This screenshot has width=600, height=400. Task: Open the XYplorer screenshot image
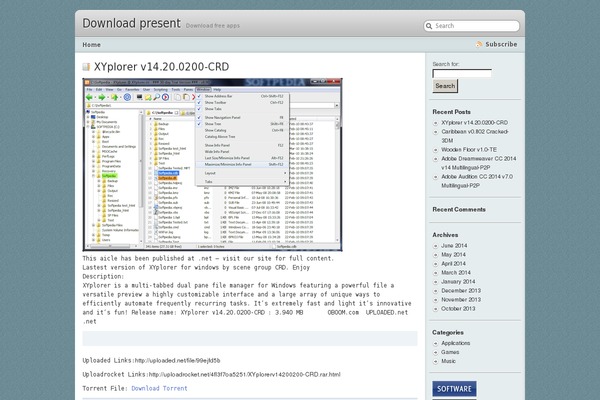[212, 165]
